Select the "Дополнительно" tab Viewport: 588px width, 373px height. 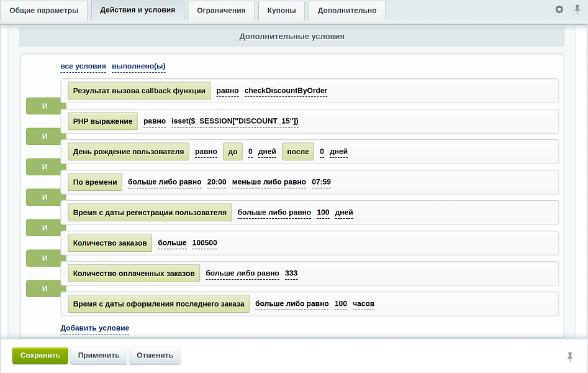(347, 11)
